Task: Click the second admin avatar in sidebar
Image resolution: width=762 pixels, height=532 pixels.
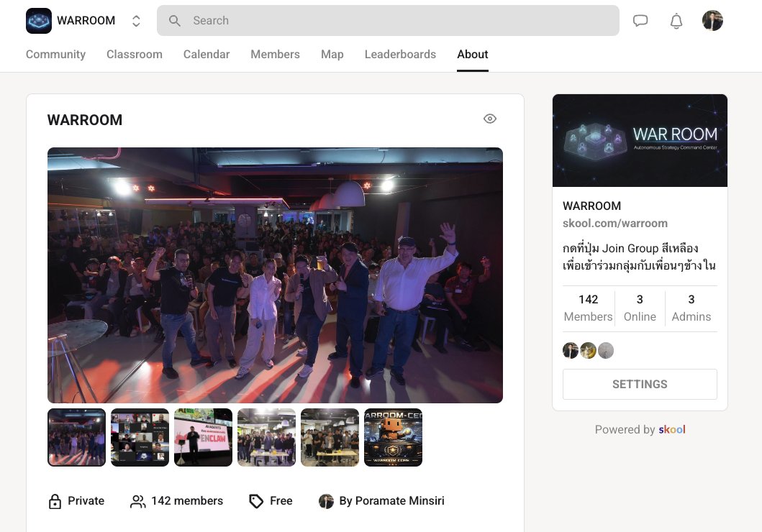Action: pyautogui.click(x=588, y=350)
